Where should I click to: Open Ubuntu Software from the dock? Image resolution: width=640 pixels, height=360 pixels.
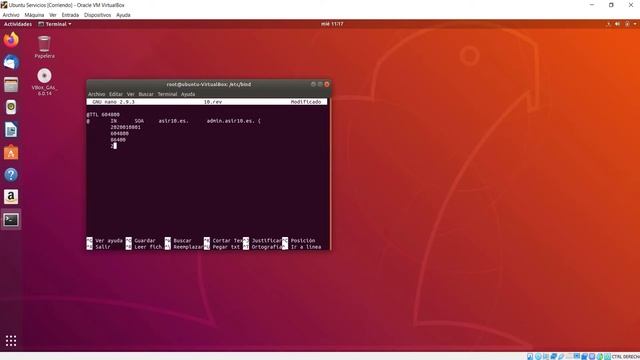(x=11, y=152)
